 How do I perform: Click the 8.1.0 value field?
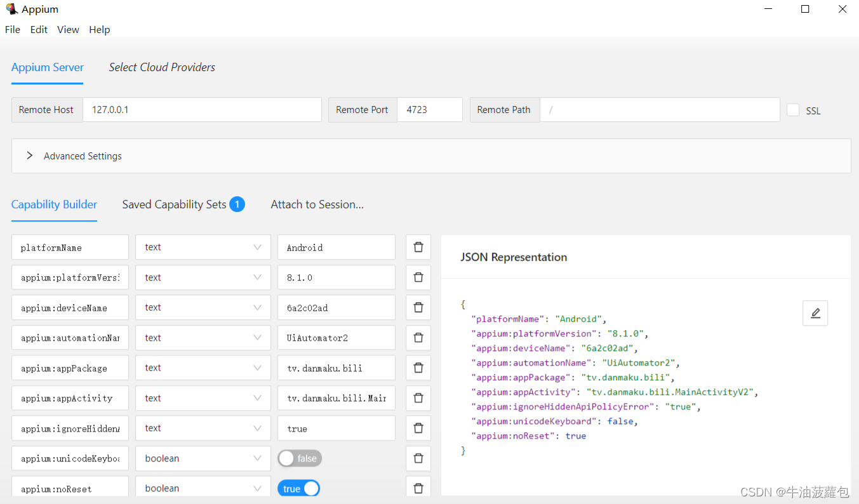click(336, 277)
